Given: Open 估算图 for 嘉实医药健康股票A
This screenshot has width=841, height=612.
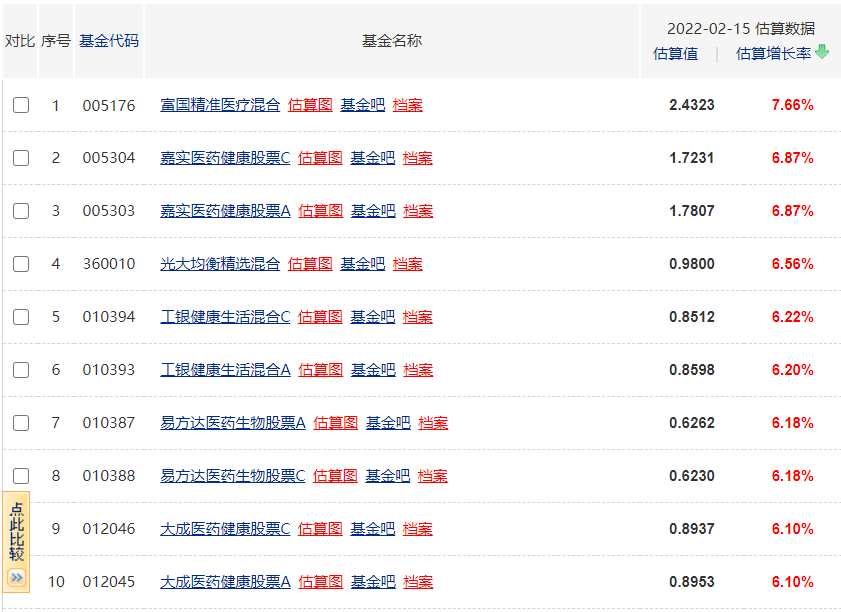Looking at the screenshot, I should point(321,211).
